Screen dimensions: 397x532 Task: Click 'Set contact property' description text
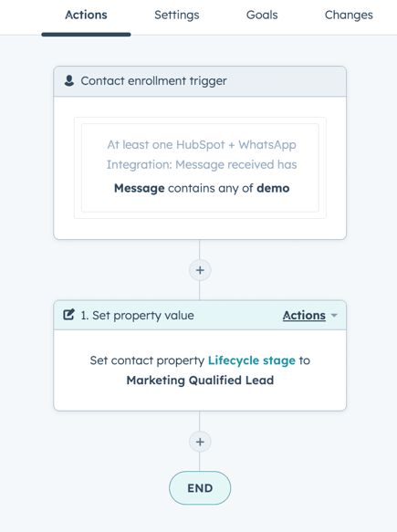(x=147, y=360)
